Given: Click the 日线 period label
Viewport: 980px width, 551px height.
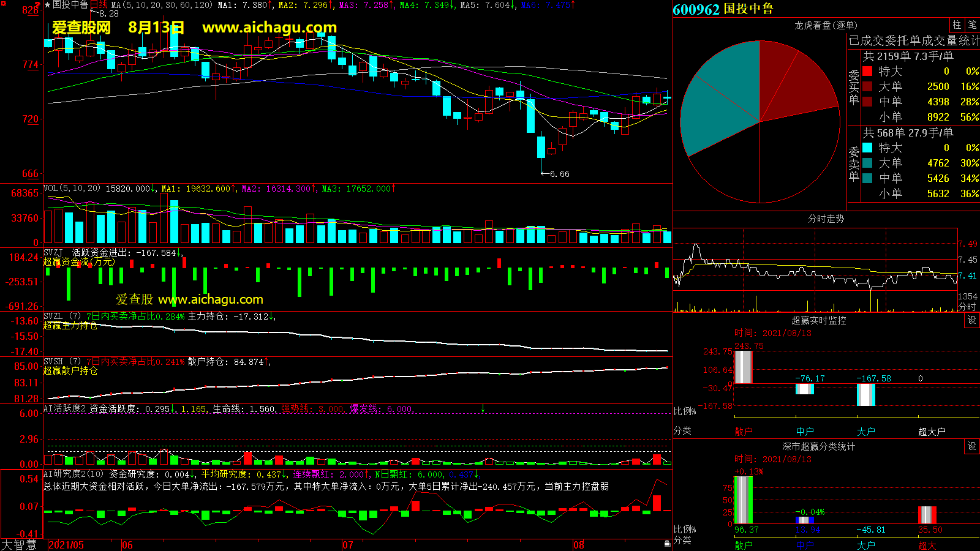Looking at the screenshot, I should click(99, 5).
